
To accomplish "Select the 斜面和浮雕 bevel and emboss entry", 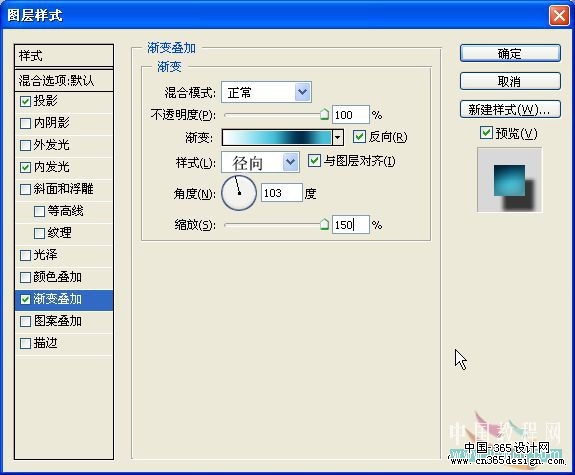I will 64,189.
